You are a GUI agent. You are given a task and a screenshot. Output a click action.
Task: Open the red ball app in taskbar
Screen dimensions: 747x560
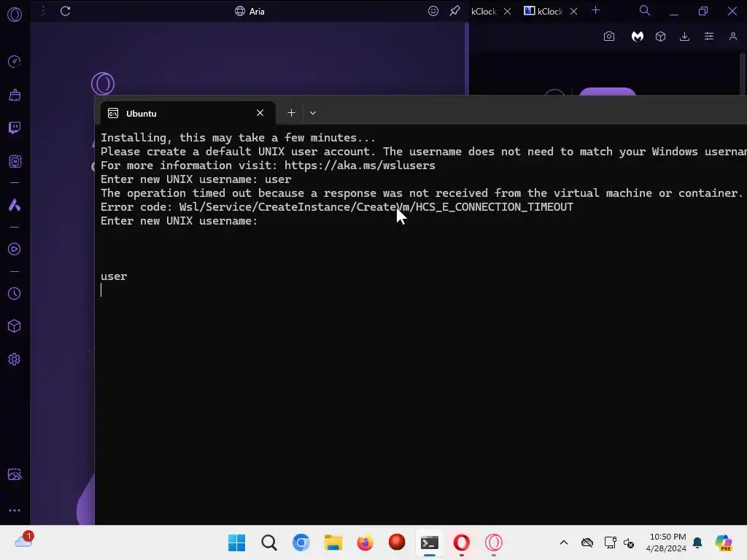[x=397, y=542]
